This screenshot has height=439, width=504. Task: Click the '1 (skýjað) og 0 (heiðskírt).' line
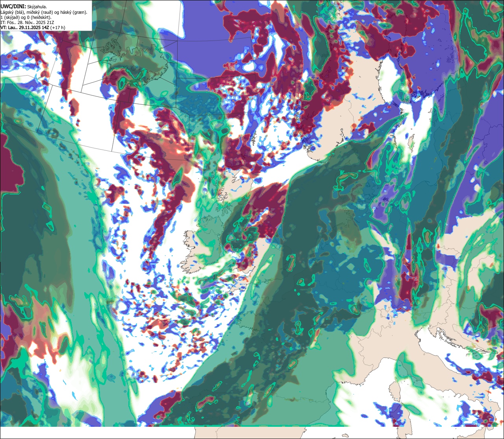(x=26, y=17)
